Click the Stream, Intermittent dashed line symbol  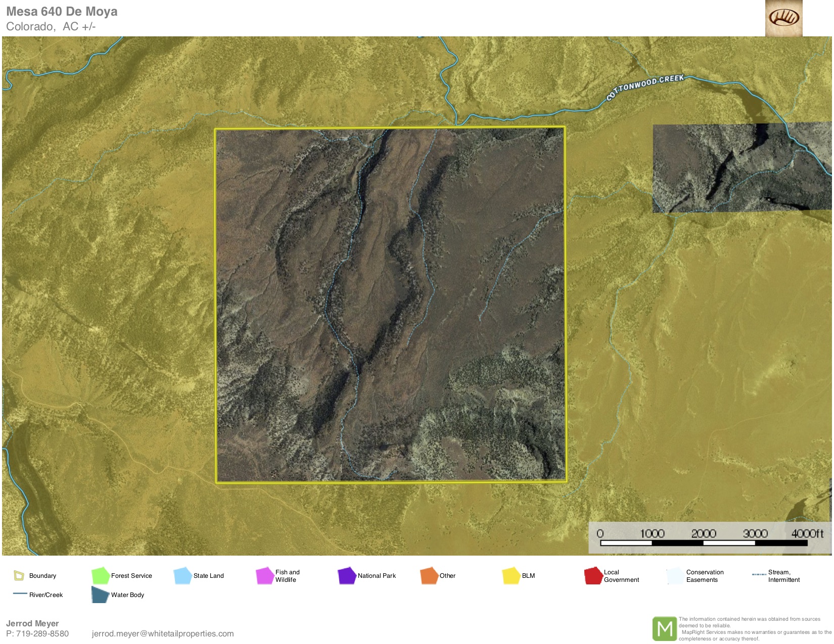tap(759, 575)
